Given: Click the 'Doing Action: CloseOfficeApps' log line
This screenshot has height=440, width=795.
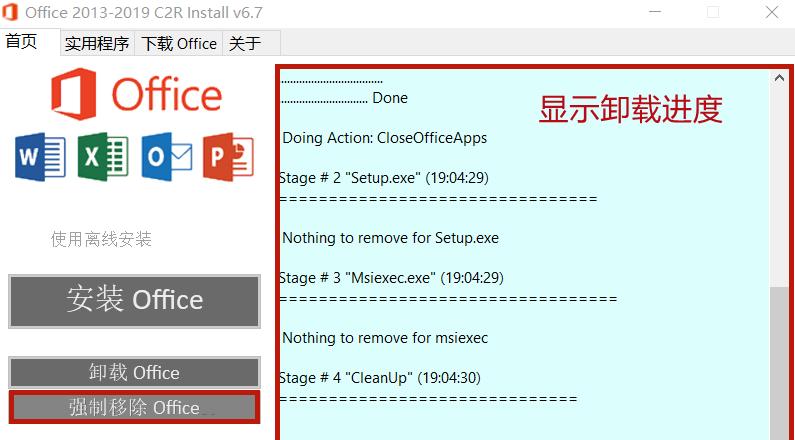Looking at the screenshot, I should coord(384,138).
